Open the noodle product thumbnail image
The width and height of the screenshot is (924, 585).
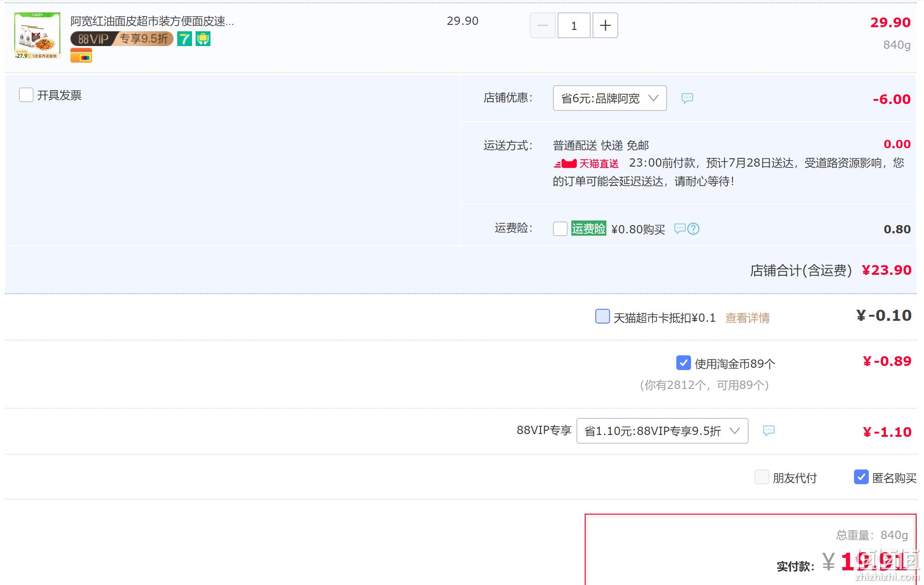(x=37, y=35)
